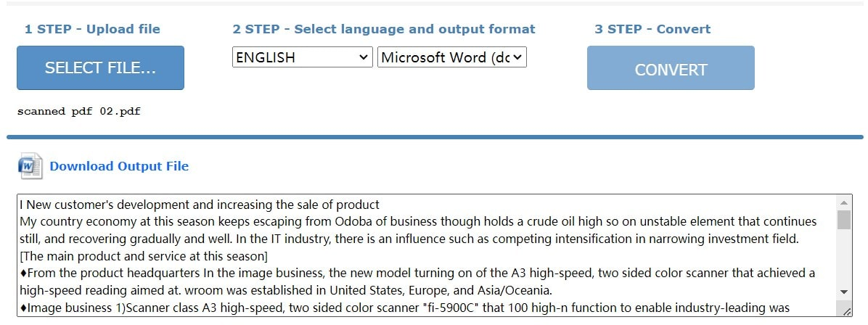The image size is (868, 325).
Task: Click the "2 STEP - Select language and output format" heading
Action: point(384,29)
